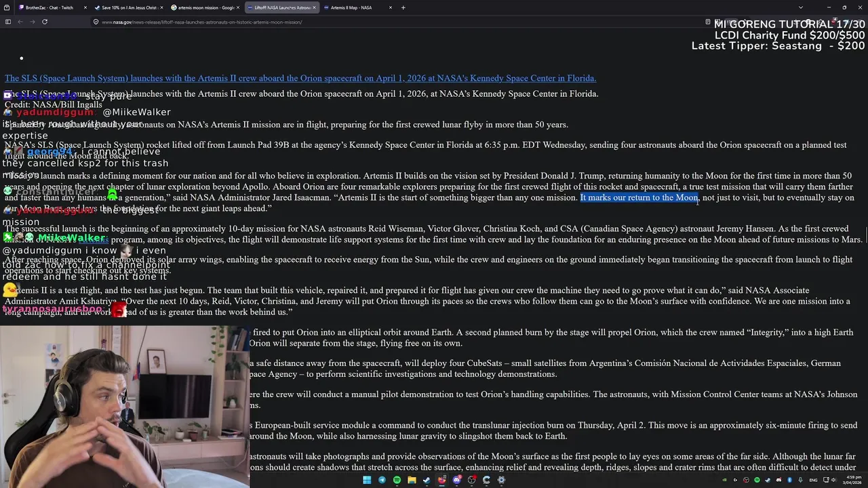Close the Artemis II Map tab
The image size is (868, 488).
391,7
